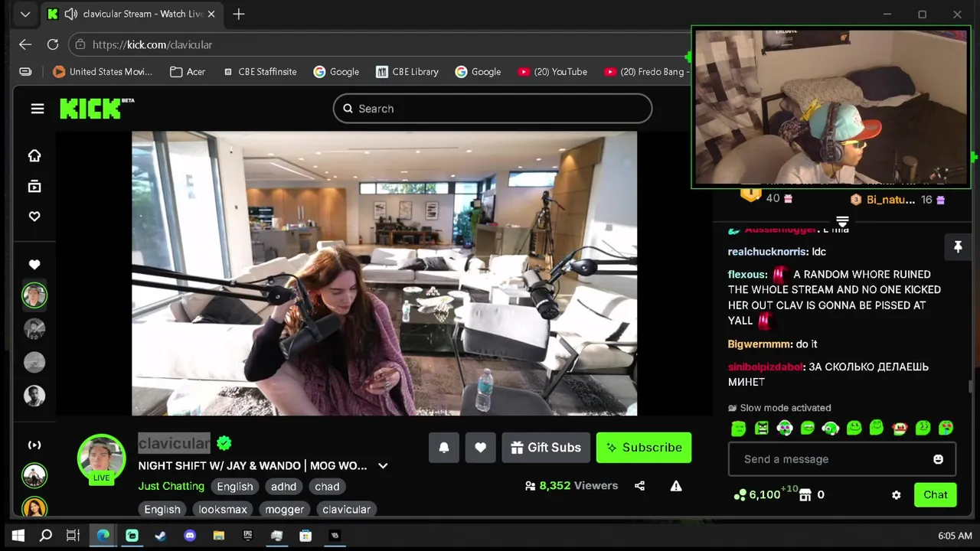The image size is (980, 551).
Task: Open first followed channel avatar in sidebar
Action: (34, 295)
